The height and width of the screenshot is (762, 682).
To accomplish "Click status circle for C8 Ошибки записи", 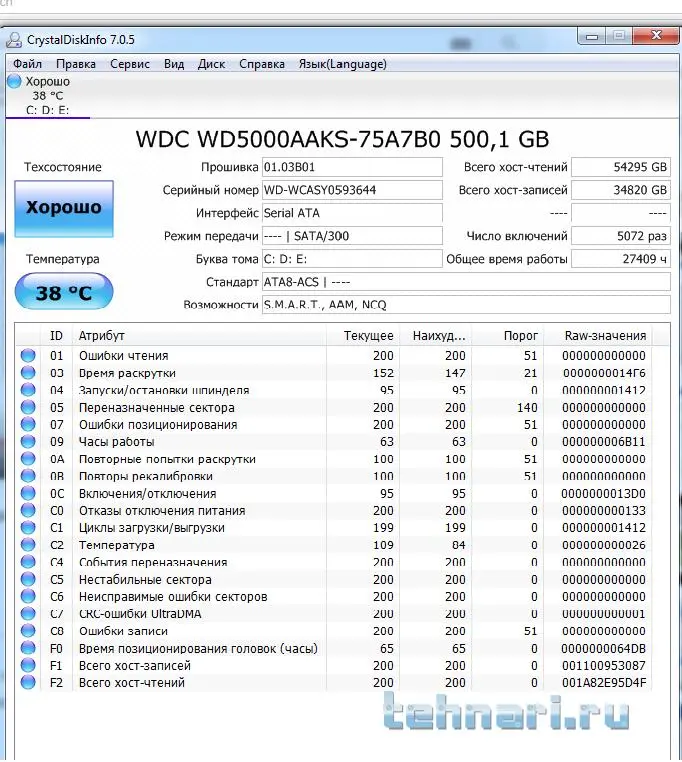I will point(28,631).
